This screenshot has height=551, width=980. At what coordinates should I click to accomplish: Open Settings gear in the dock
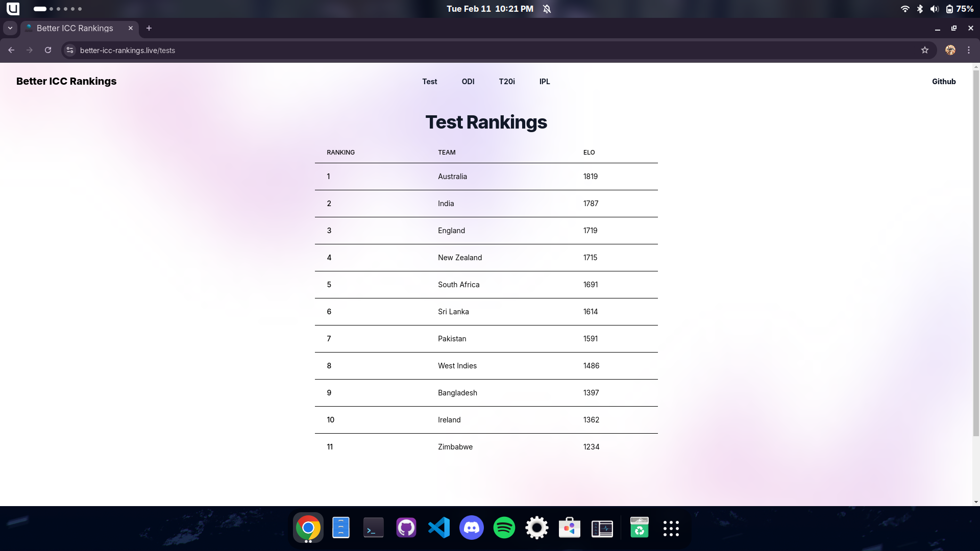pyautogui.click(x=537, y=528)
